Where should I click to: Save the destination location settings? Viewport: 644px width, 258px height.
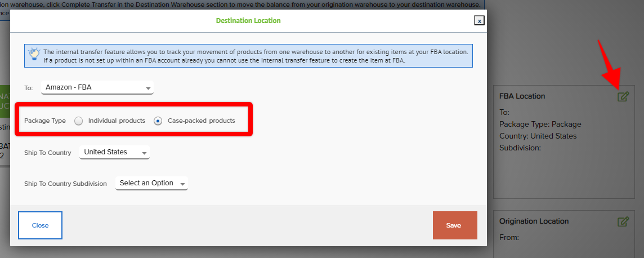tap(455, 225)
